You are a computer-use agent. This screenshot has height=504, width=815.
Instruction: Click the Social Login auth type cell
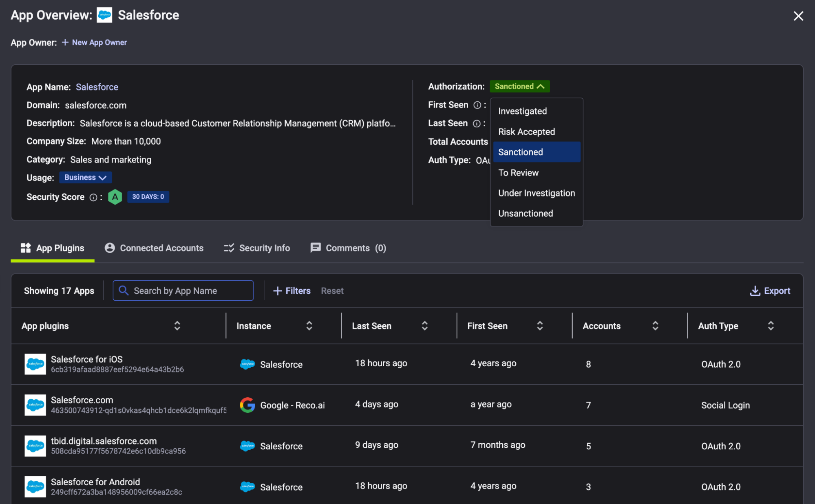click(x=725, y=405)
